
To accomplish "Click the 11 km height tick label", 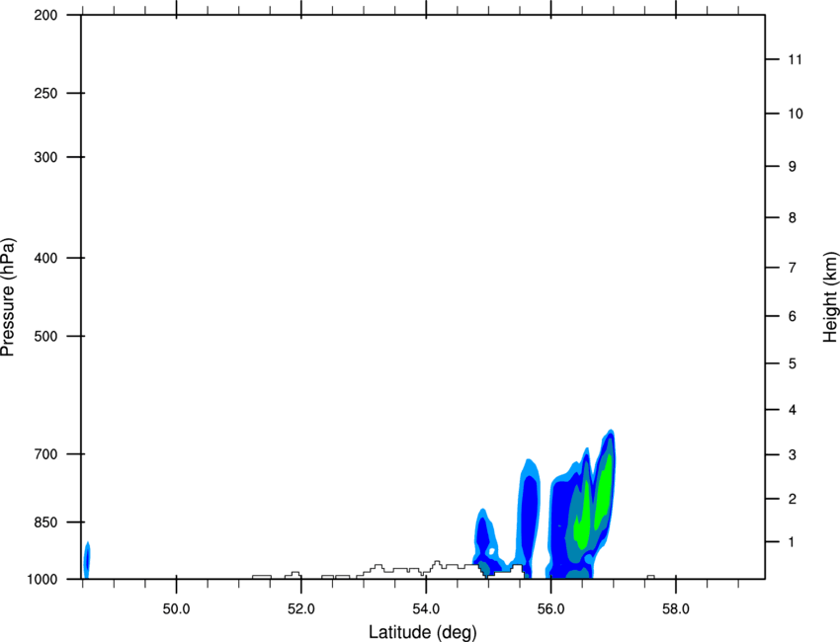I will (x=795, y=59).
